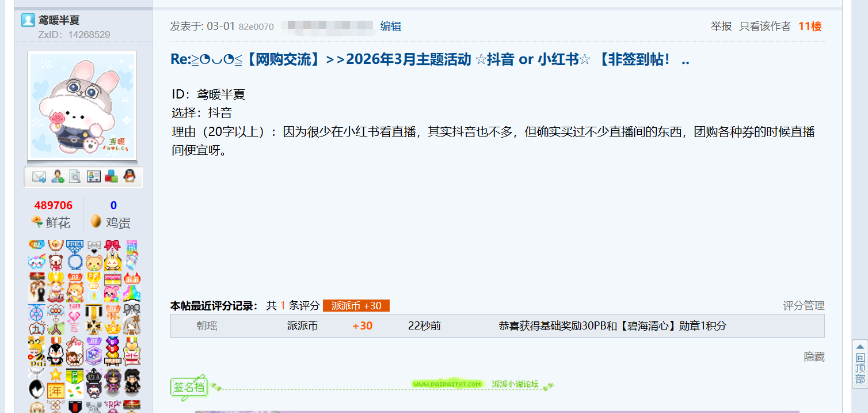Click 编辑 to edit the post
Viewport: 868px width, 413px height.
click(391, 26)
